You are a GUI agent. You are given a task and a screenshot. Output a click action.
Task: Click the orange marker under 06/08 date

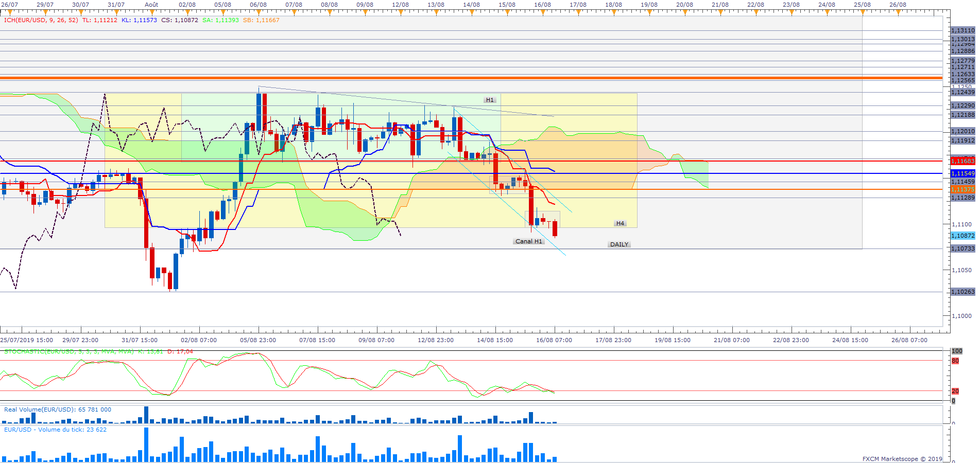[259, 12]
